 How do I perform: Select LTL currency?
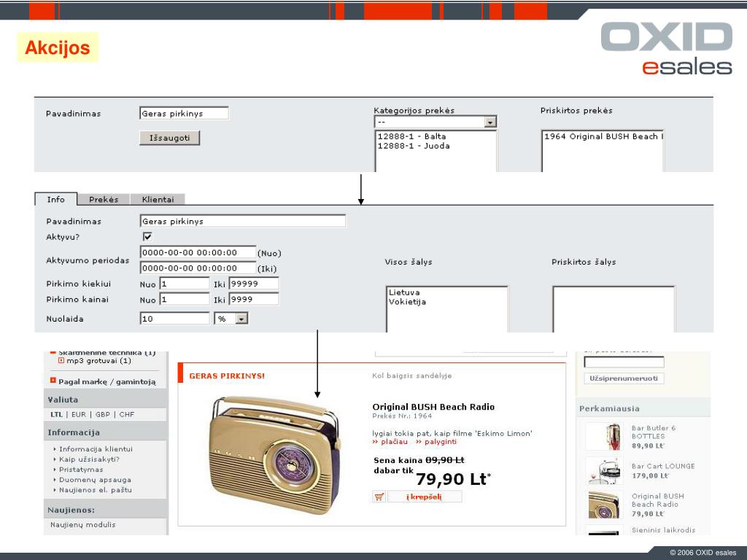pyautogui.click(x=56, y=414)
